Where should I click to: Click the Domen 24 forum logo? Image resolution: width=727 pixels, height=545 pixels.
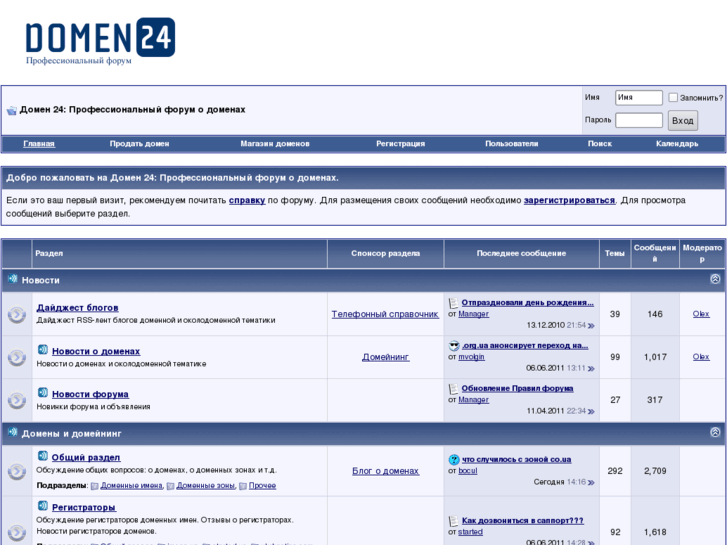pos(101,41)
